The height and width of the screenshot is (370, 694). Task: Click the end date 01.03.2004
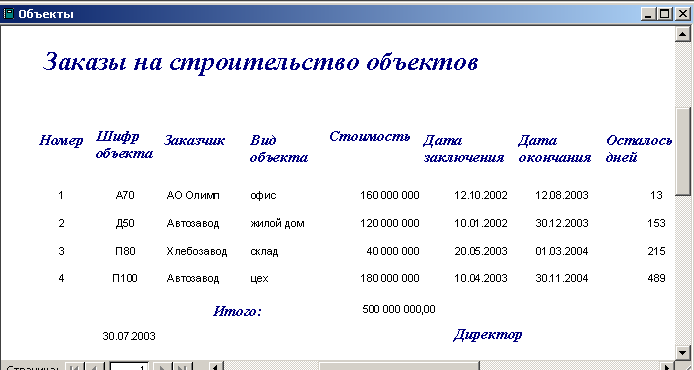[x=562, y=251]
